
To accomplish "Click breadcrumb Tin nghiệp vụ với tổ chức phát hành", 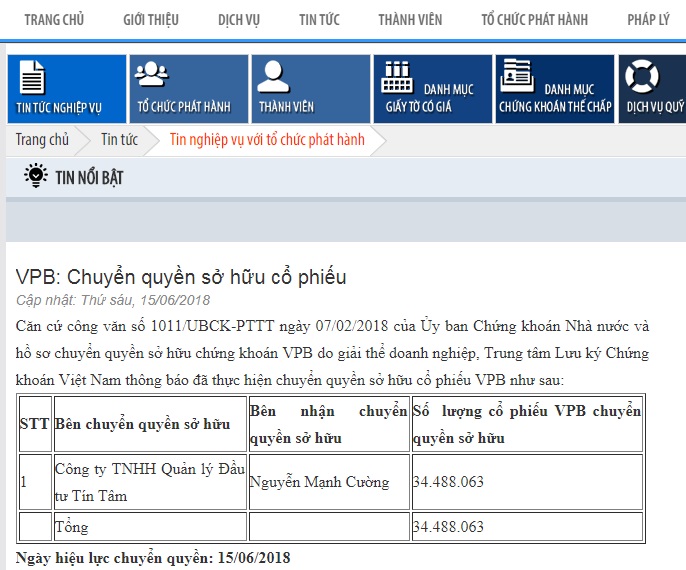I will [267, 140].
